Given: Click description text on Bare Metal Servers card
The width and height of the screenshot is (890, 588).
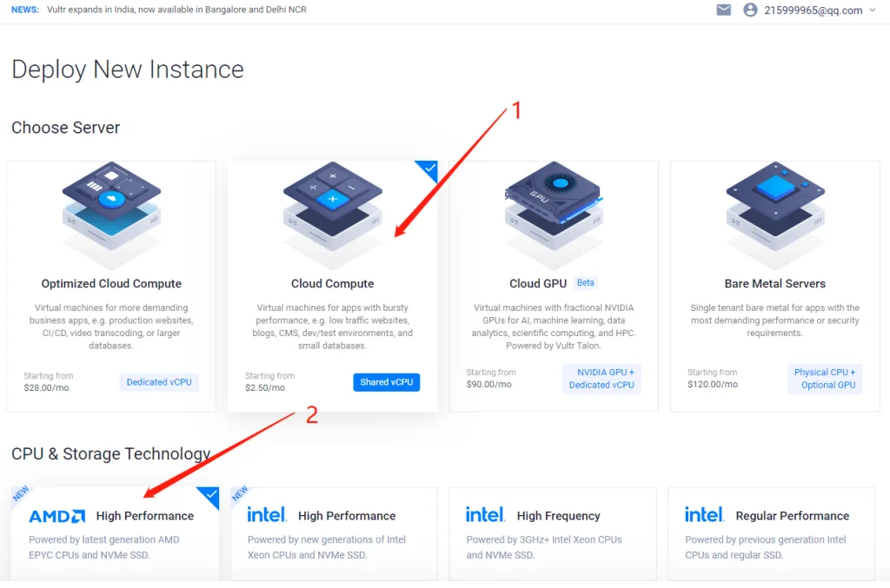Looking at the screenshot, I should [x=774, y=320].
